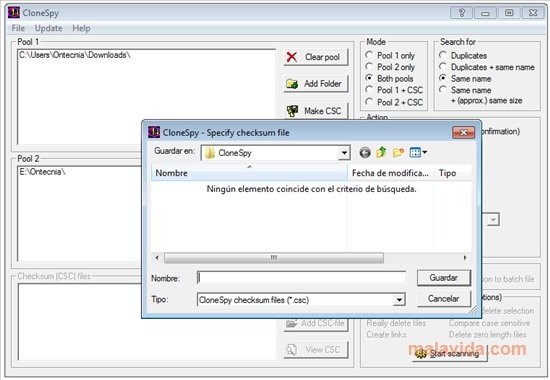Click the Compare case sensitive option

489,323
